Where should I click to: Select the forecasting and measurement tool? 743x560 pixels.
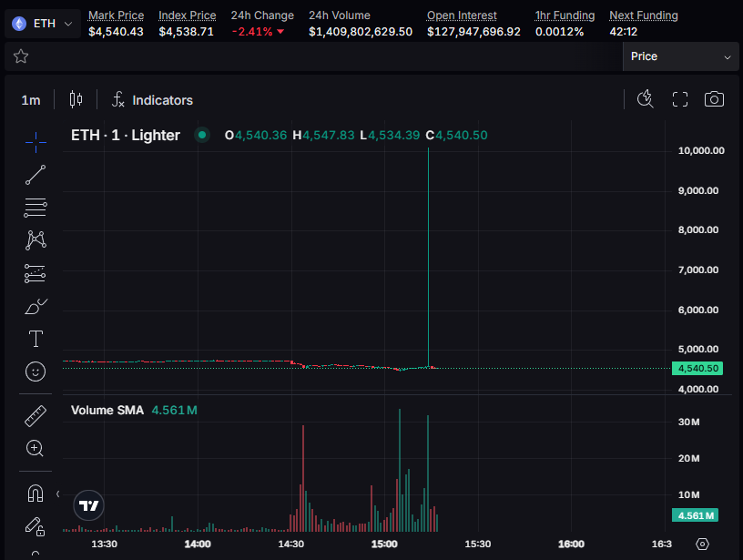tap(36, 273)
